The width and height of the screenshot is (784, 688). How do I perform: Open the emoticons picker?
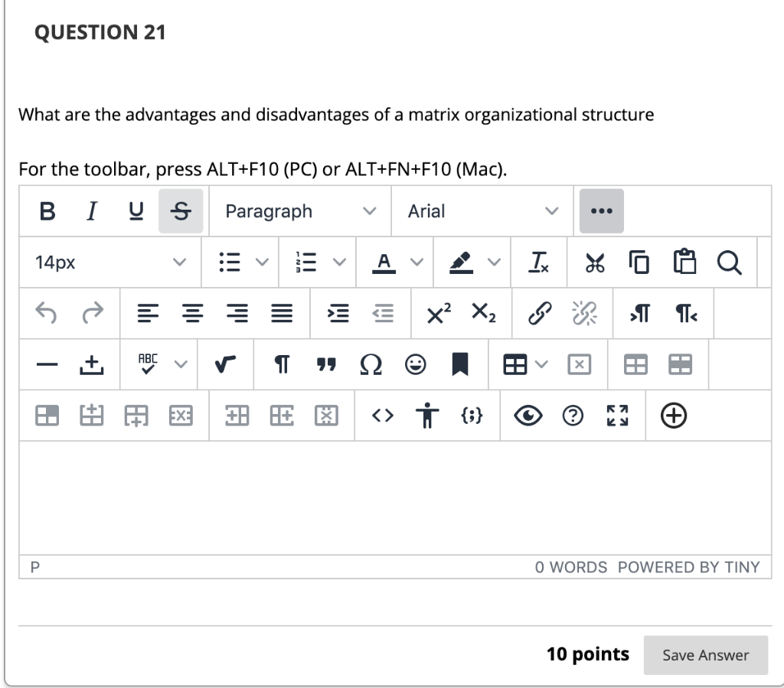(x=415, y=365)
